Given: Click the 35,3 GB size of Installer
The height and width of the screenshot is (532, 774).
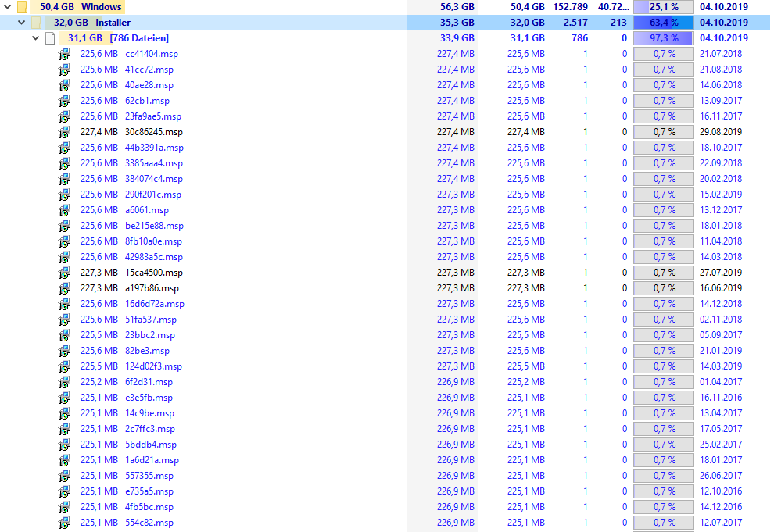Looking at the screenshot, I should [x=457, y=23].
